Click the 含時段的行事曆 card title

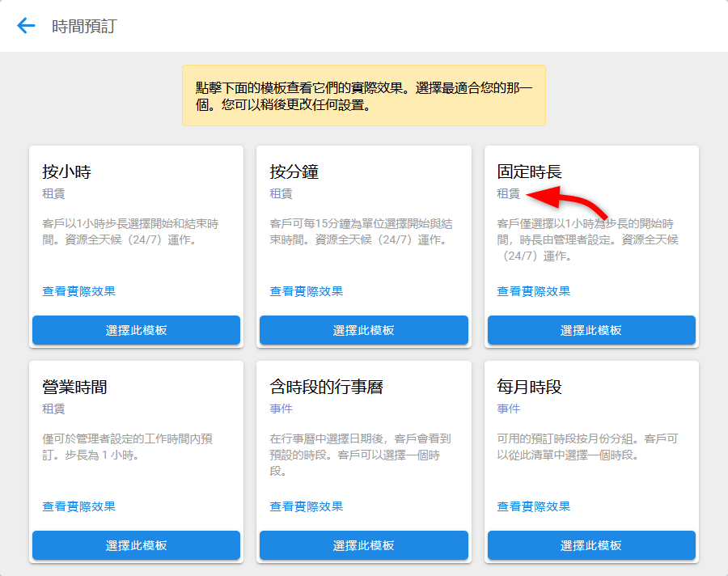tap(326, 387)
